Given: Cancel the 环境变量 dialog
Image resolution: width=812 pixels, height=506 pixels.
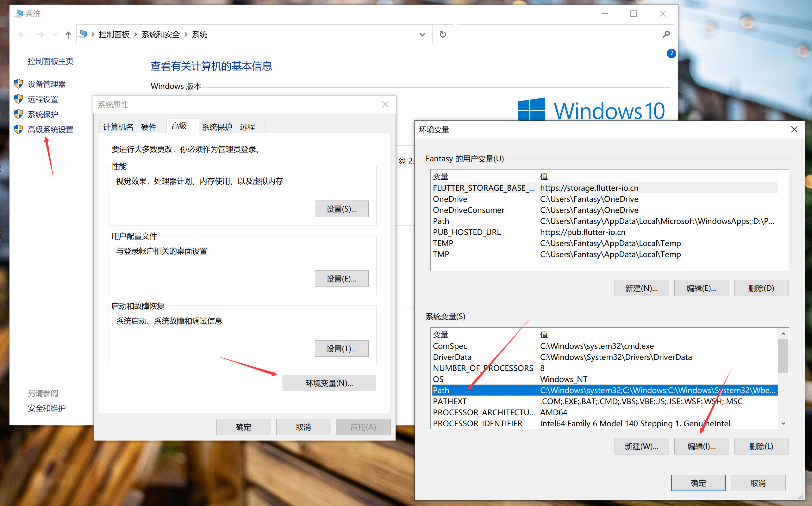Looking at the screenshot, I should pyautogui.click(x=758, y=483).
